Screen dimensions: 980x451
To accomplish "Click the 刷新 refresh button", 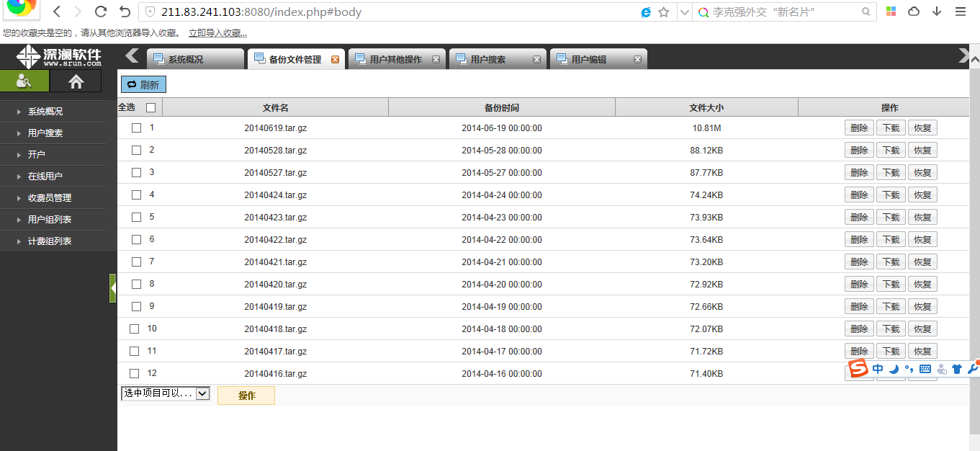I will point(143,84).
